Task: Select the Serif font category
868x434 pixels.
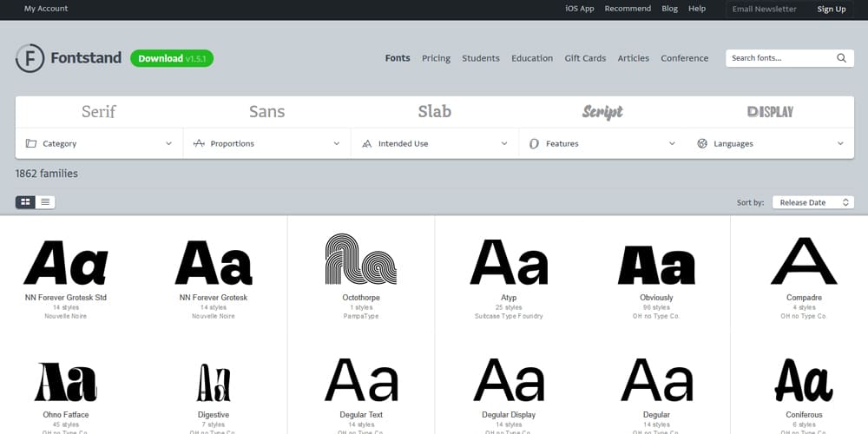Action: [x=99, y=112]
